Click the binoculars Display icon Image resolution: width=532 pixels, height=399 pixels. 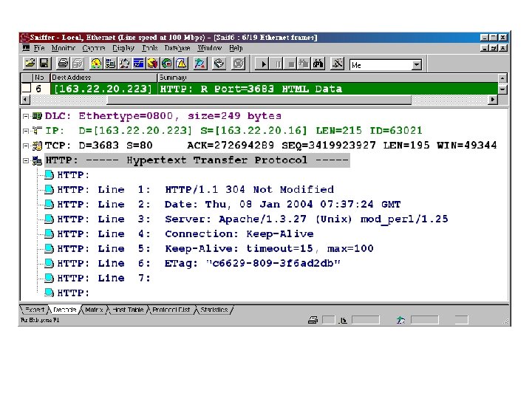tap(318, 64)
